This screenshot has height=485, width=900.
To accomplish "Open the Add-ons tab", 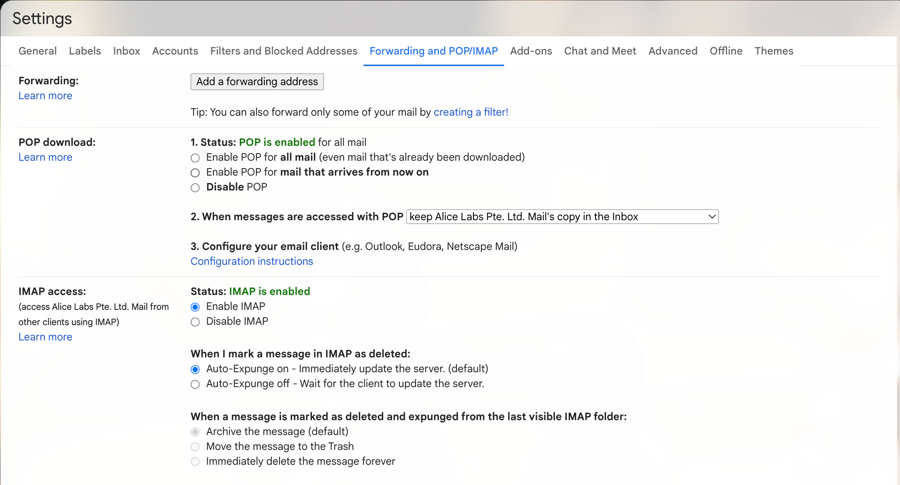I will point(530,51).
